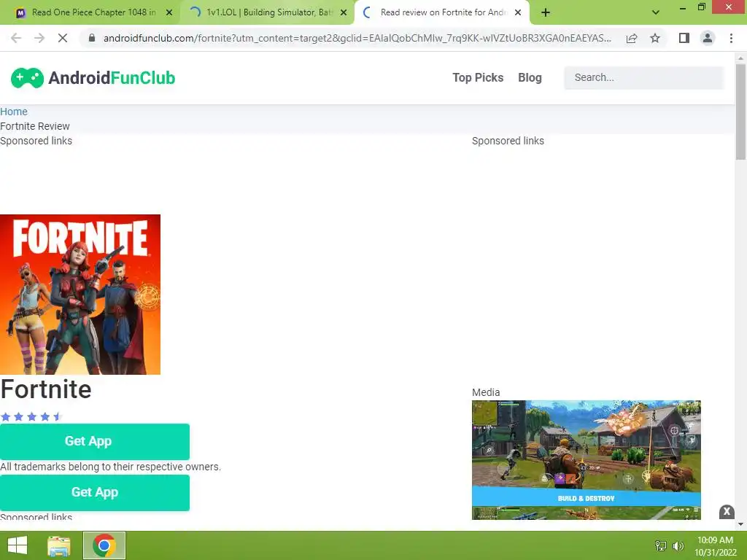Open the Top Picks menu item
The height and width of the screenshot is (560, 747).
478,77
